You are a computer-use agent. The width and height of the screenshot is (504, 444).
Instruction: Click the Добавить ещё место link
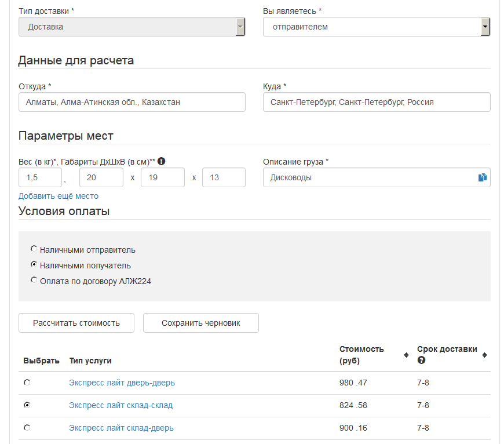[59, 196]
